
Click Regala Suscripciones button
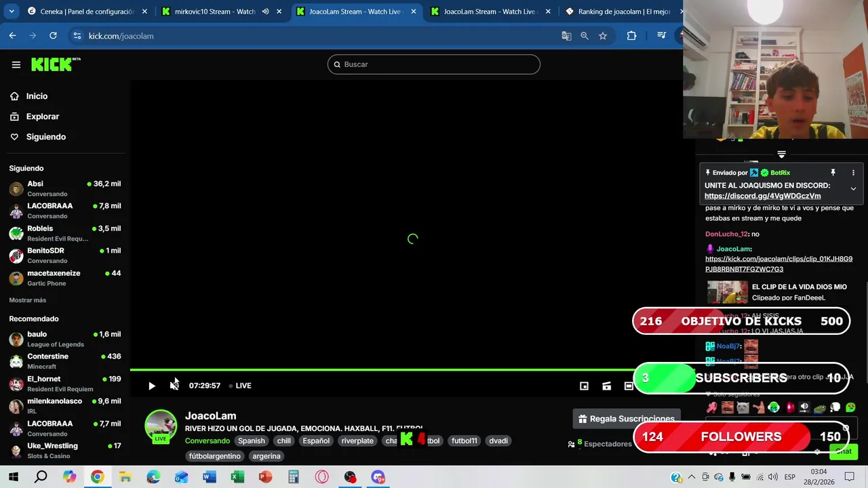[626, 419]
